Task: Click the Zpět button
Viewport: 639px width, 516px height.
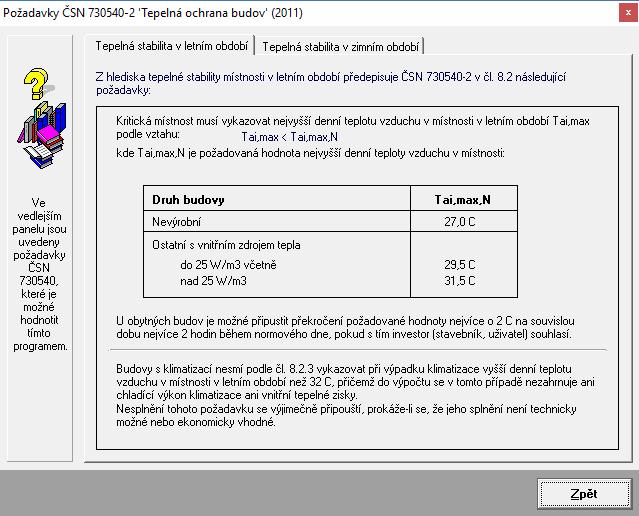Action: pos(584,494)
